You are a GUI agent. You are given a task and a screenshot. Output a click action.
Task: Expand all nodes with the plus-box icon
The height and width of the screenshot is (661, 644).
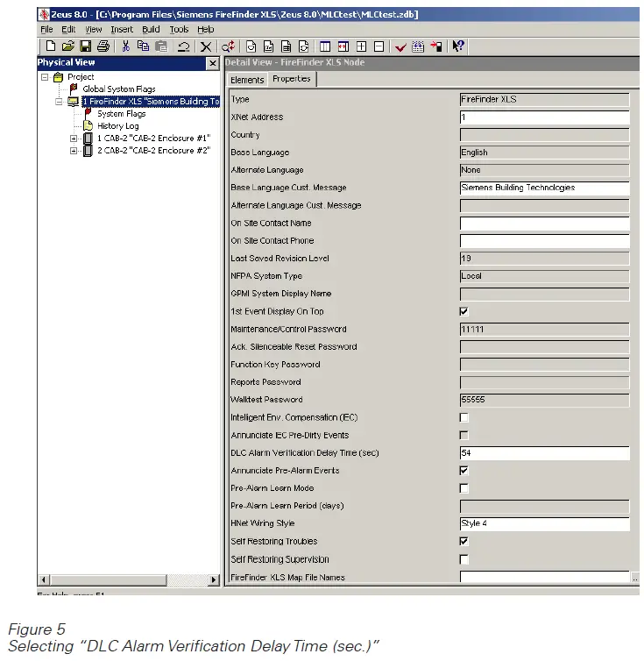point(361,46)
